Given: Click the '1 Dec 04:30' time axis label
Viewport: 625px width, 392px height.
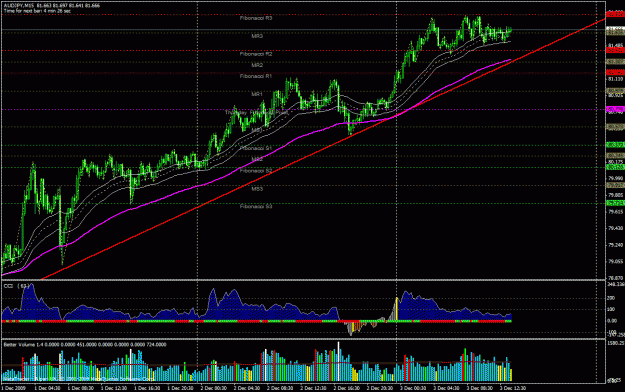Looking at the screenshot, I should tap(47, 388).
